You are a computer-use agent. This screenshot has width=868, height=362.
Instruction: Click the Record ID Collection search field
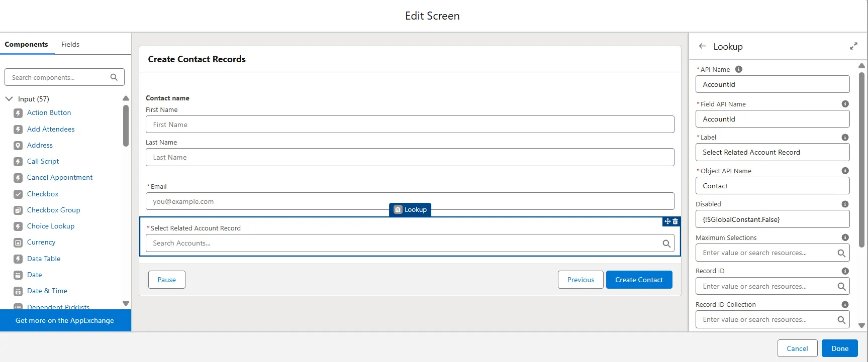(x=765, y=320)
